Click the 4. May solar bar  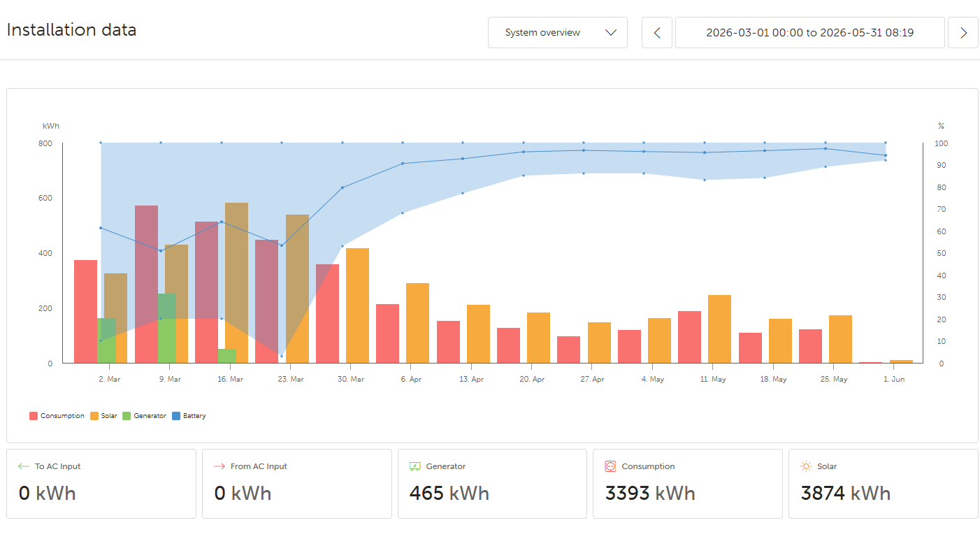(659, 340)
